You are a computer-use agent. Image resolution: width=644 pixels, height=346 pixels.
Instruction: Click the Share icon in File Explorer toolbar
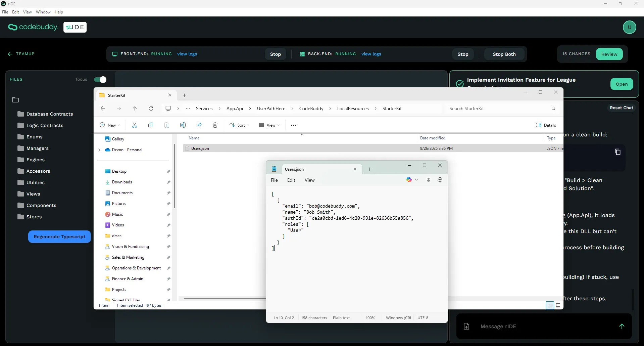pyautogui.click(x=199, y=125)
